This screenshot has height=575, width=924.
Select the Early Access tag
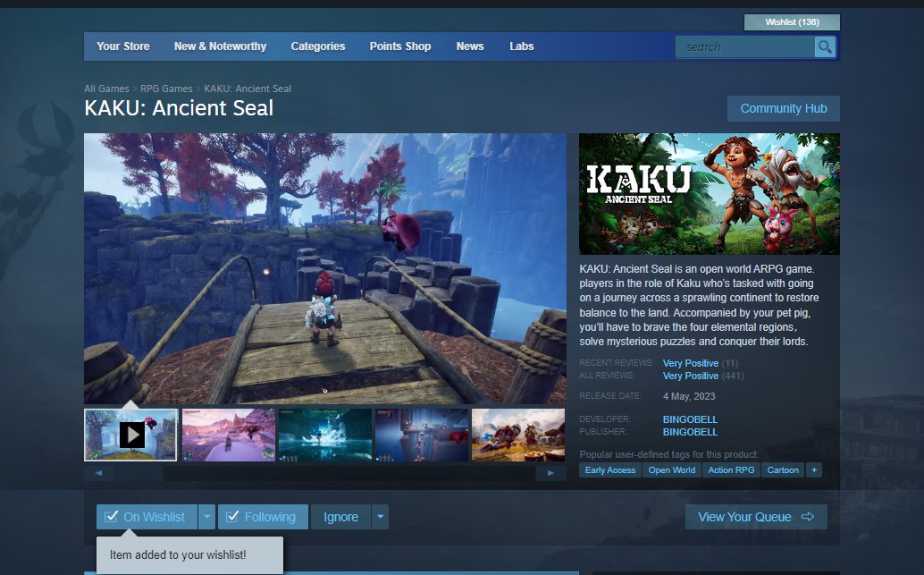tap(610, 470)
